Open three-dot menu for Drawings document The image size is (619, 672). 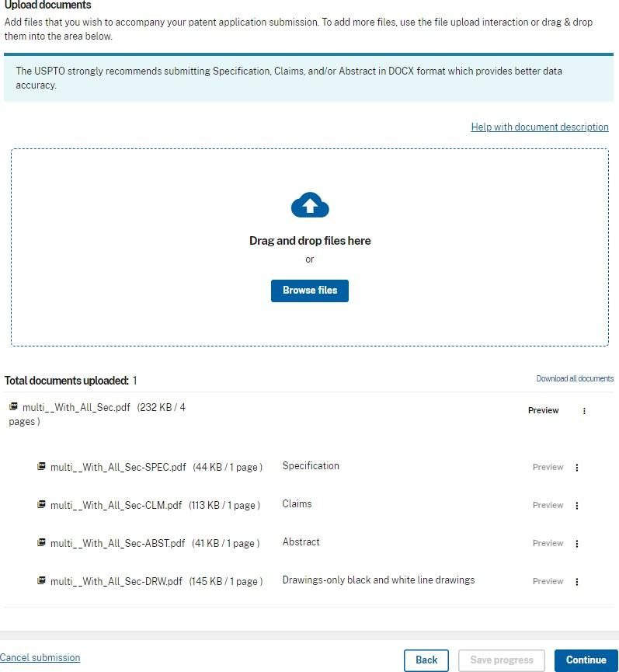click(x=577, y=582)
